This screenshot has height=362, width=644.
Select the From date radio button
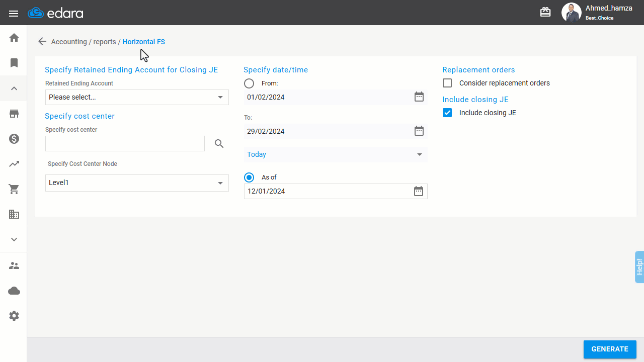[249, 83]
